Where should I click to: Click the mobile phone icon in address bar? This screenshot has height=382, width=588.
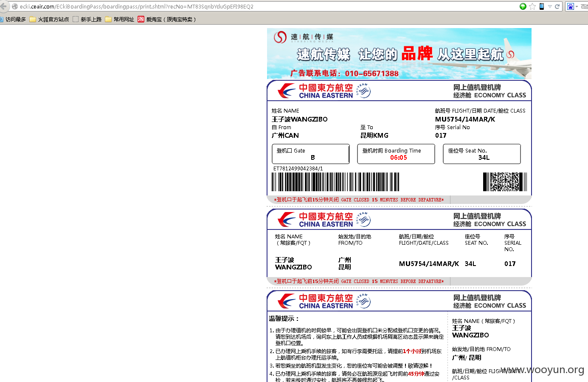[x=542, y=6]
